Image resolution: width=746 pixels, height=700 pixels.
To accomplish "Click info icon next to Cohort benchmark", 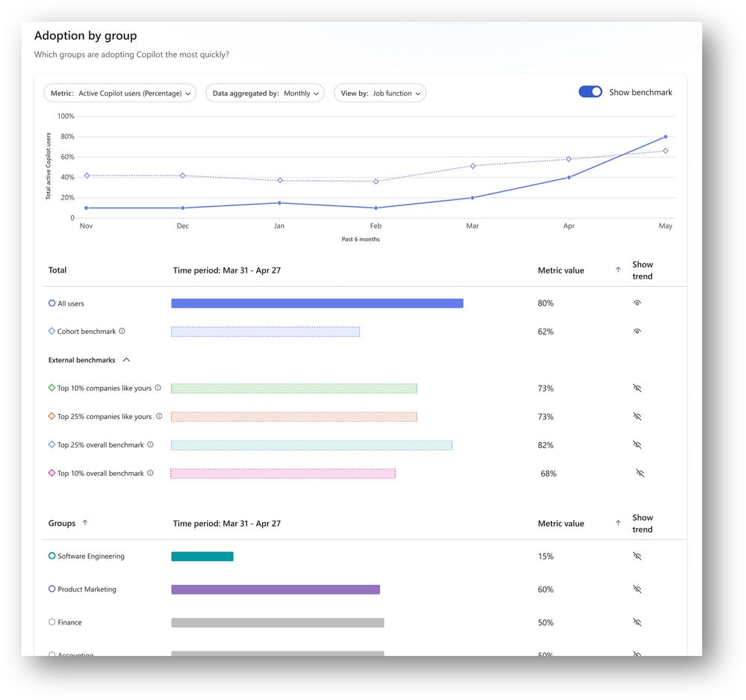I will [122, 331].
